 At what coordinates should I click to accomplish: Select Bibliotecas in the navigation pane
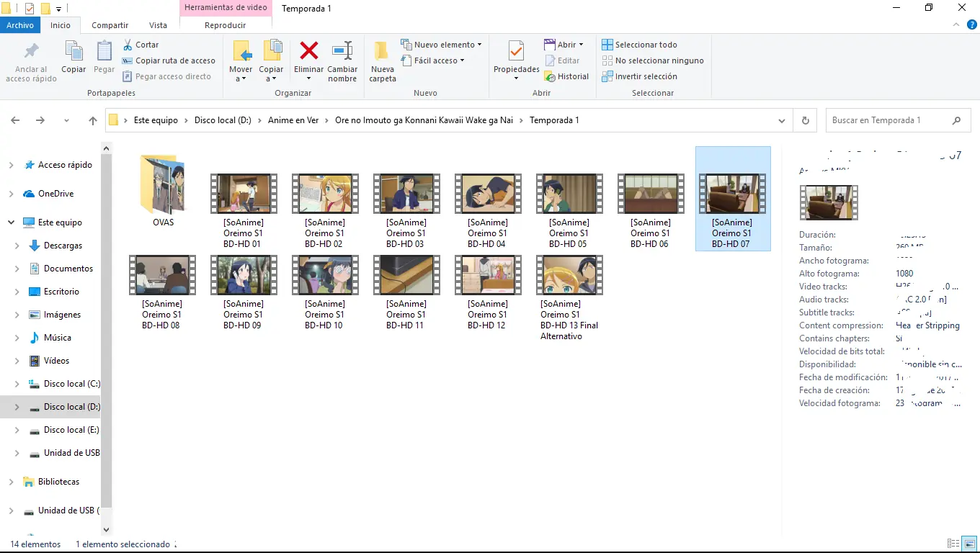pyautogui.click(x=58, y=482)
